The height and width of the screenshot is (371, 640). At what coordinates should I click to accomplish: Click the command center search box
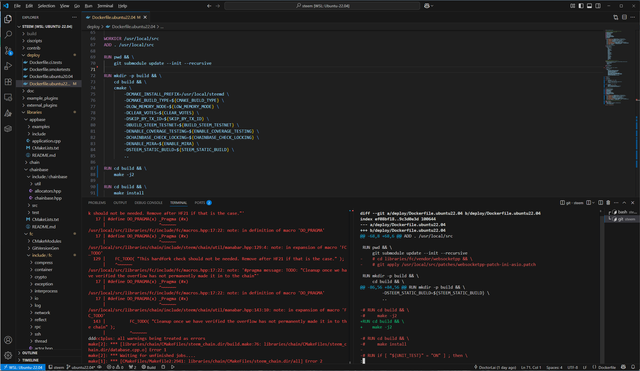point(322,6)
